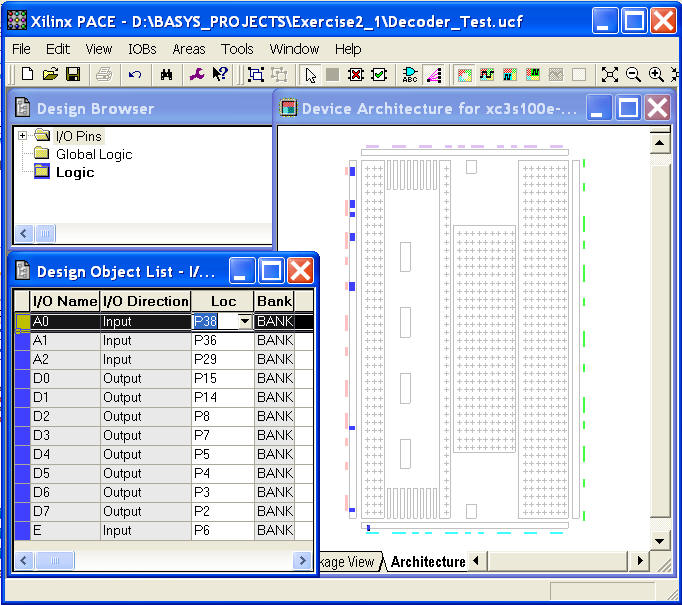Click the D0 row name cell
Viewport: 682px width, 605px height.
click(x=65, y=378)
